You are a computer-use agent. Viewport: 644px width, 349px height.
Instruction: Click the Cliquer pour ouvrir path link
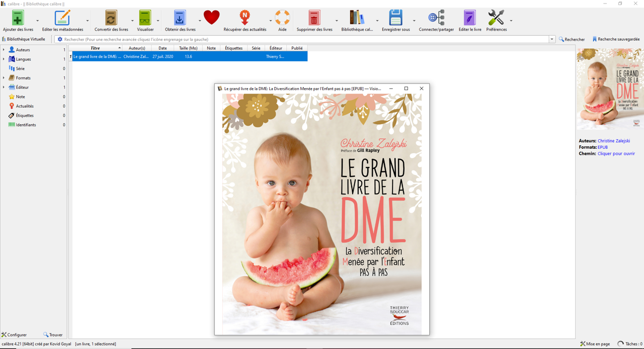pos(616,154)
